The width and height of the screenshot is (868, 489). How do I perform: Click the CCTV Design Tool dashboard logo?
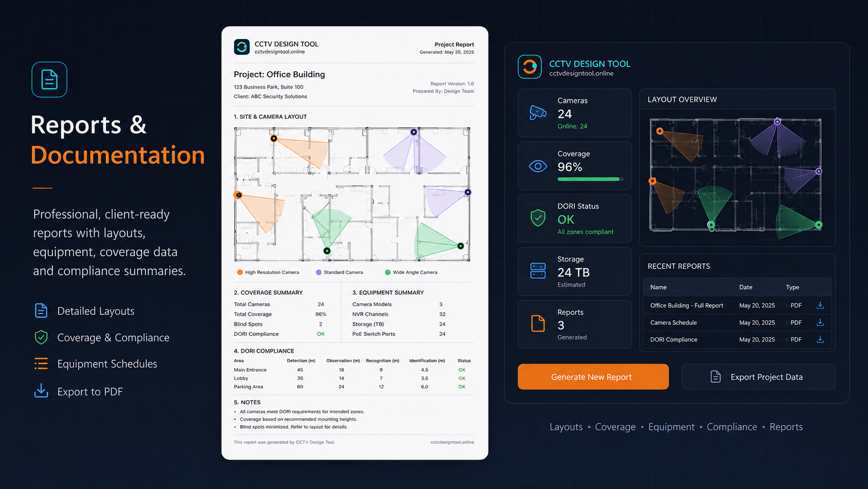click(530, 67)
